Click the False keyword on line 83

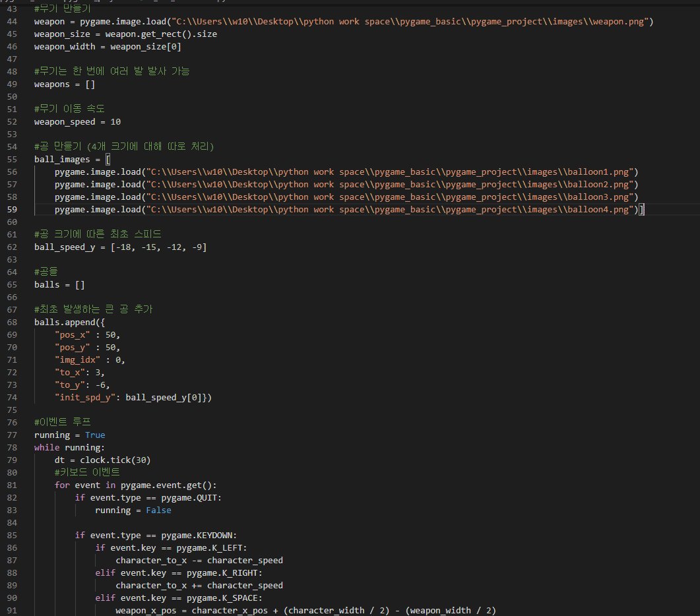click(158, 510)
